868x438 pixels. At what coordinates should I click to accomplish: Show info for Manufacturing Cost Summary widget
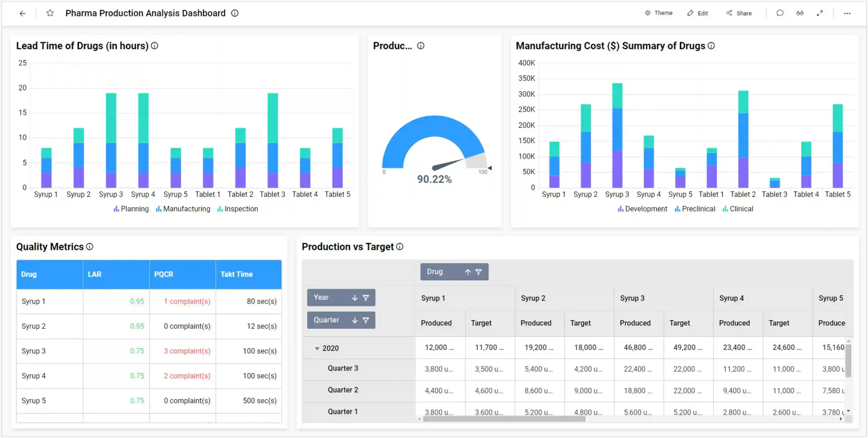coord(711,46)
